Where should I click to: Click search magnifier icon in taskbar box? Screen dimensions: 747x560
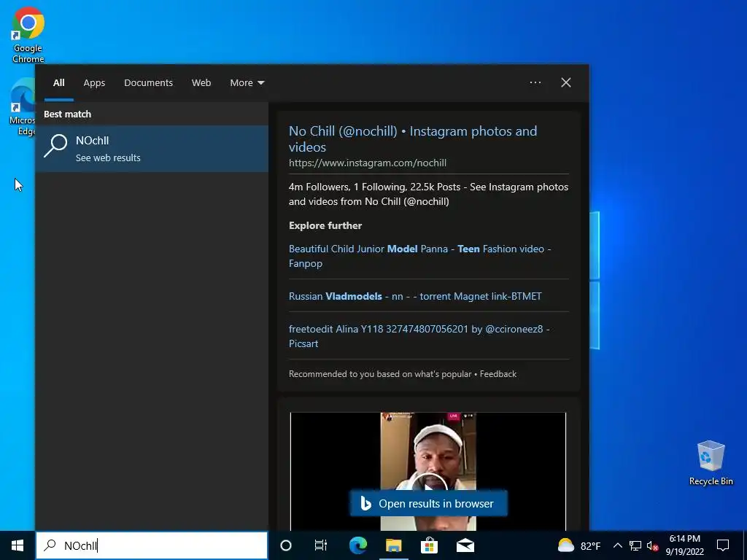pyautogui.click(x=50, y=545)
